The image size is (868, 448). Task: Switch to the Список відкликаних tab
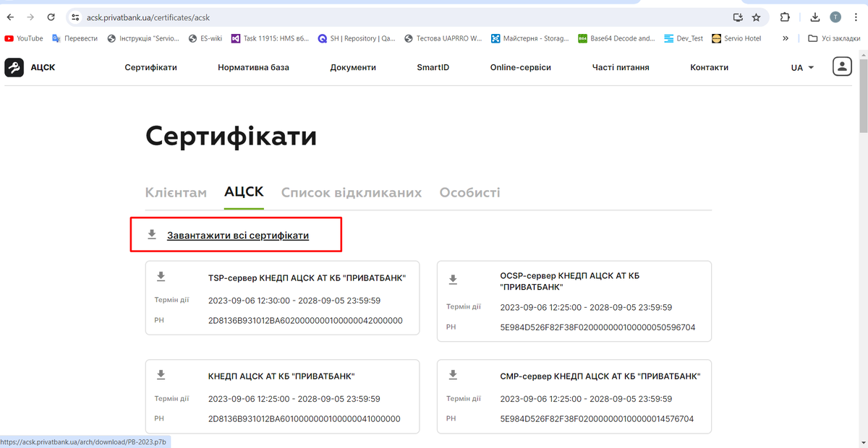pyautogui.click(x=352, y=192)
